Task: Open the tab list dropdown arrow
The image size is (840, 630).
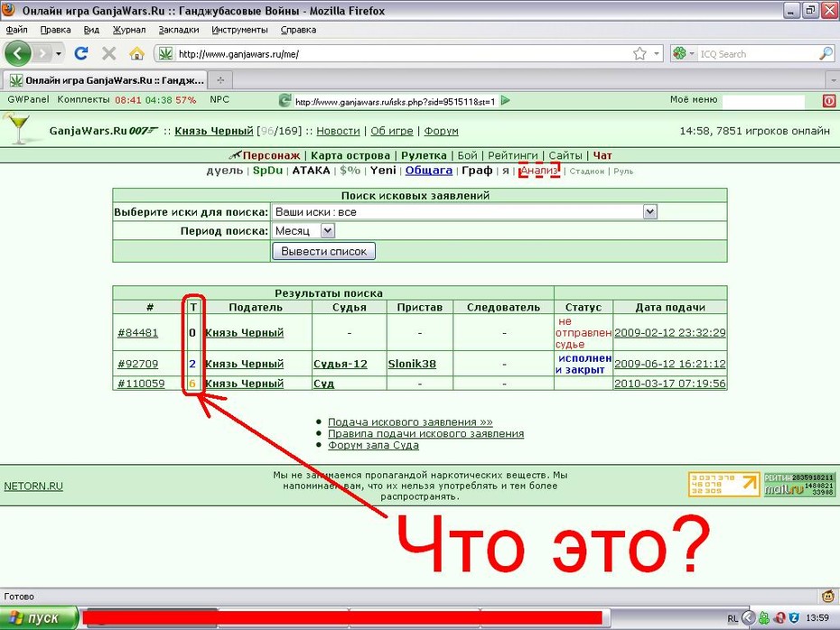Action: [833, 80]
